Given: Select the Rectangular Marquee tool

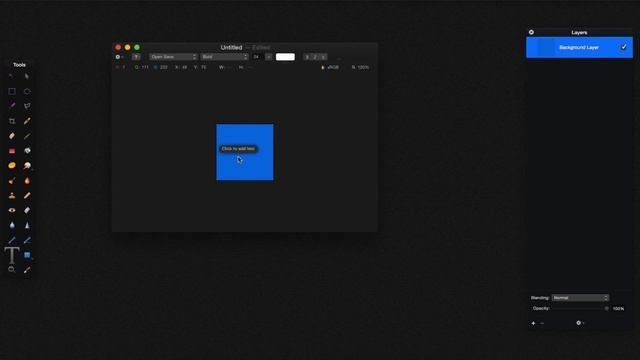Looking at the screenshot, I should (x=12, y=91).
